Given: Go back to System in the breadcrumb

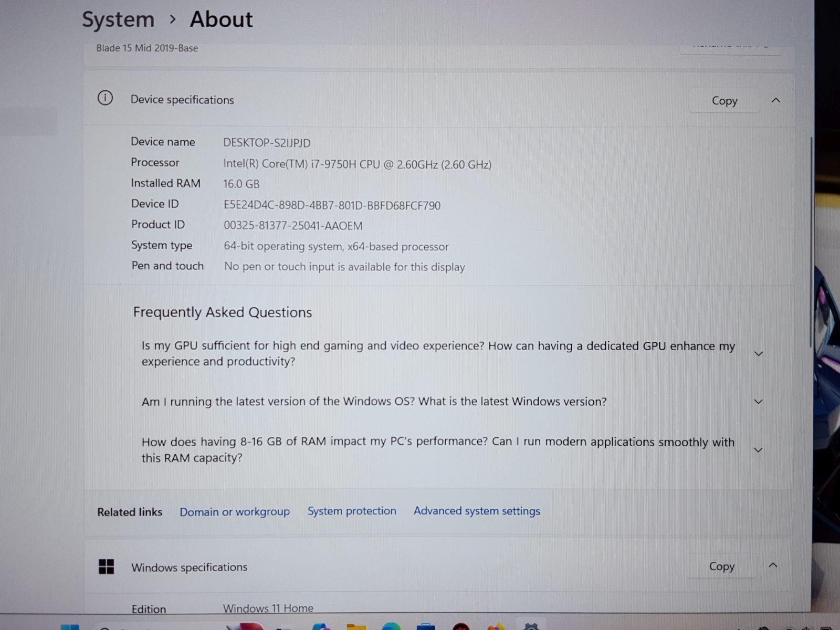Looking at the screenshot, I should [118, 20].
